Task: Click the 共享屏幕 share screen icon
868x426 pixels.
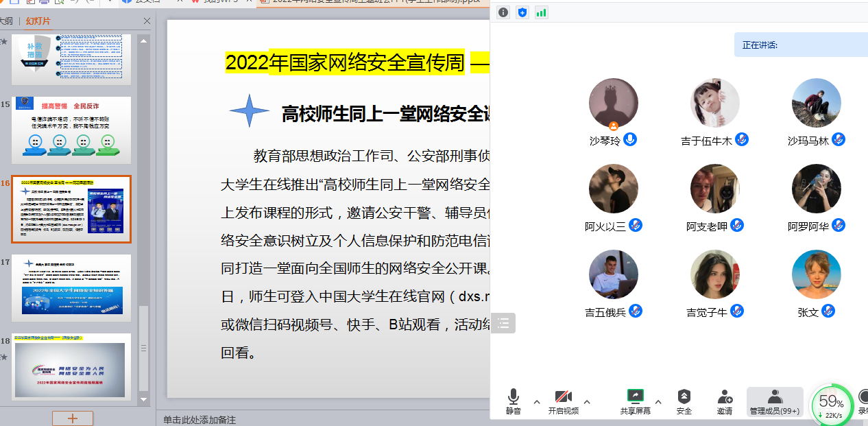Action: pyautogui.click(x=635, y=397)
